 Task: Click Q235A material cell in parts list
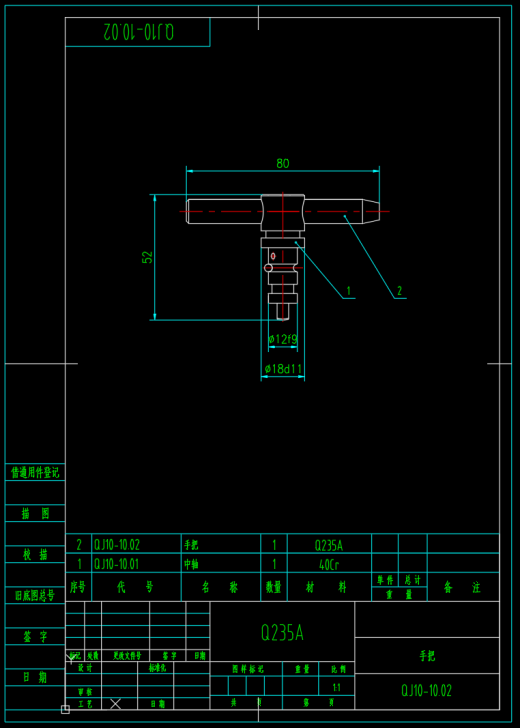(x=329, y=545)
